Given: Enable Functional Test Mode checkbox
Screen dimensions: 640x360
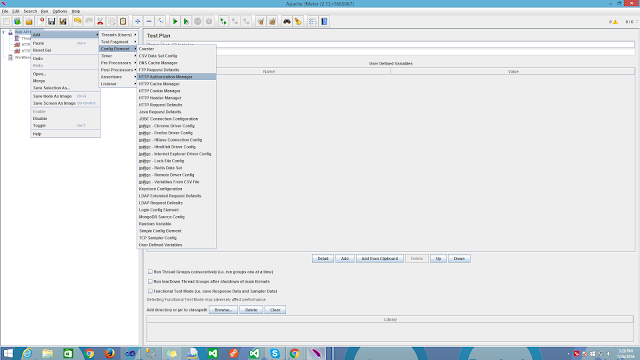Looking at the screenshot, I should pyautogui.click(x=150, y=291).
